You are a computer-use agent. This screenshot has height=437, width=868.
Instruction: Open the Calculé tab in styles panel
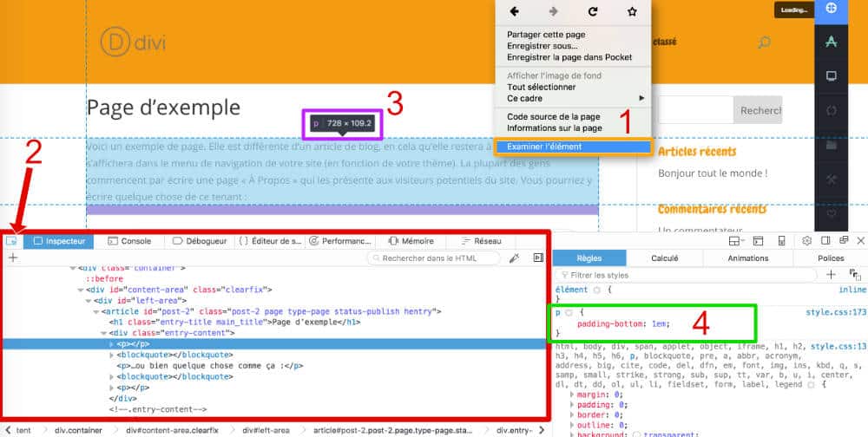point(664,258)
